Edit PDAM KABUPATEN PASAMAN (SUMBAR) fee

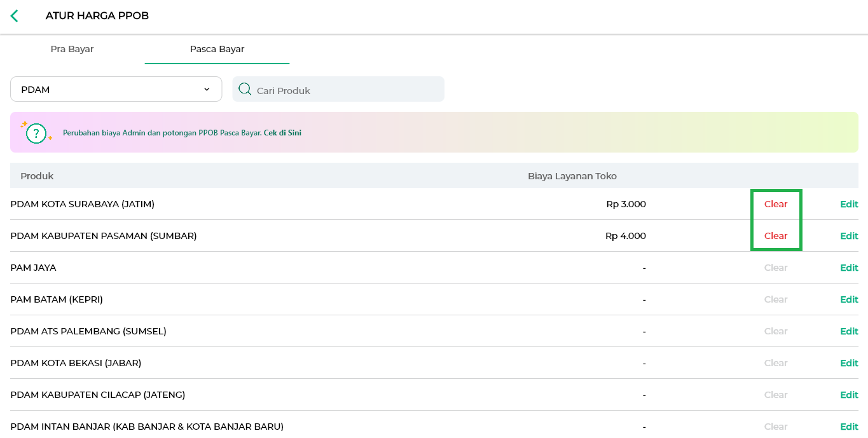[849, 236]
